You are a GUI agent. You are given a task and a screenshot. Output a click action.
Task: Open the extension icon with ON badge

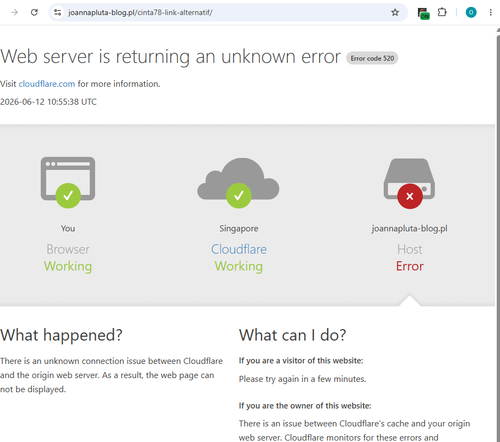424,13
